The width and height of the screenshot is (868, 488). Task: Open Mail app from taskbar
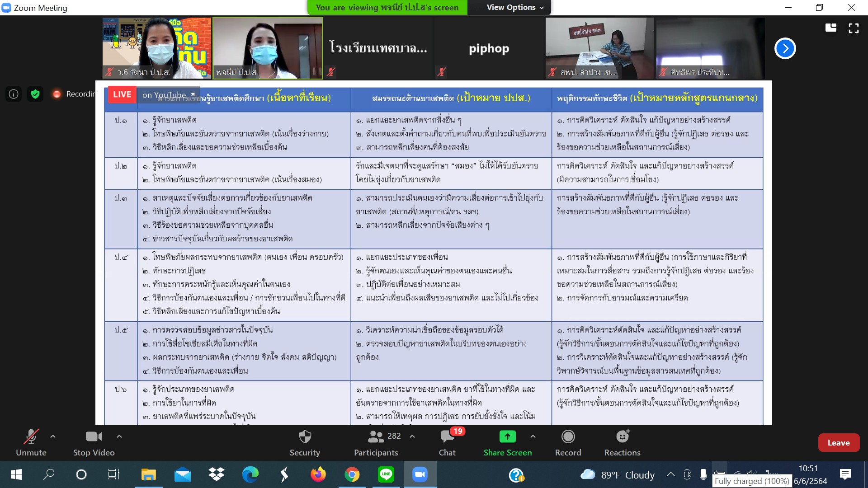(x=183, y=474)
